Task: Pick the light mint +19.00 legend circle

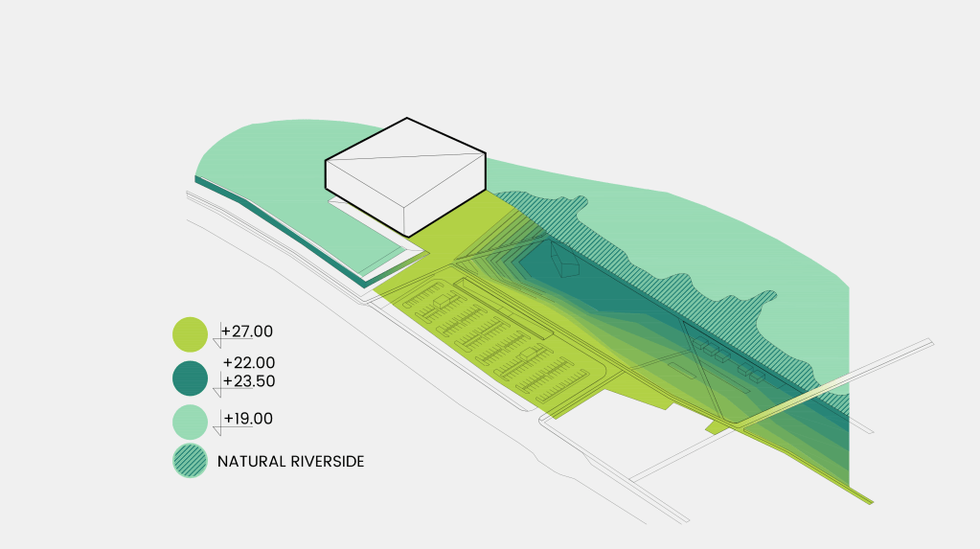Action: coord(190,421)
